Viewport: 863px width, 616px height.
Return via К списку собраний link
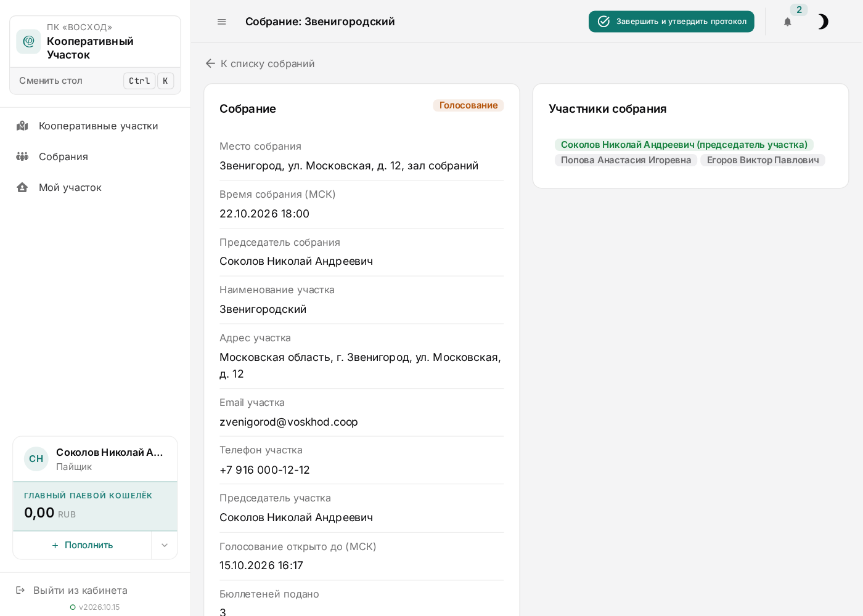tap(260, 63)
